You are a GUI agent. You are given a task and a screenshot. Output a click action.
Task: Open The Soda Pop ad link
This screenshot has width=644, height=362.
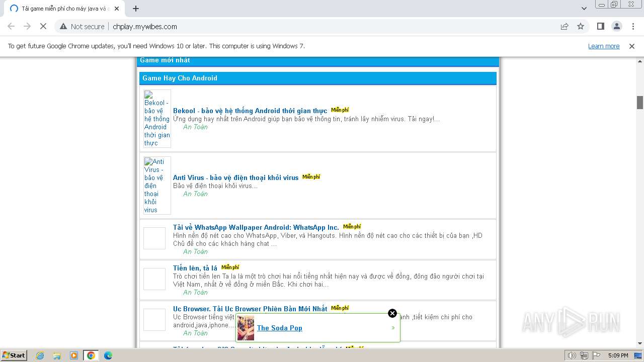[280, 328]
